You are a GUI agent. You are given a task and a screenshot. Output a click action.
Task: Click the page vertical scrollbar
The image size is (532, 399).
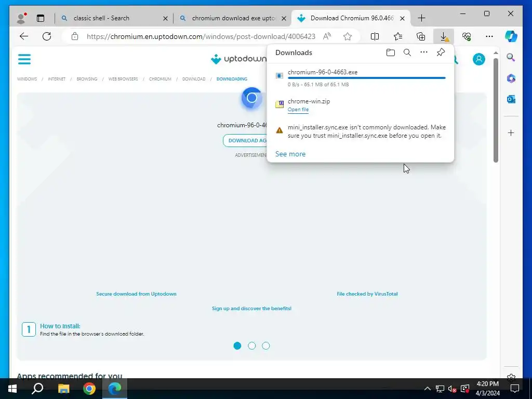point(496,110)
